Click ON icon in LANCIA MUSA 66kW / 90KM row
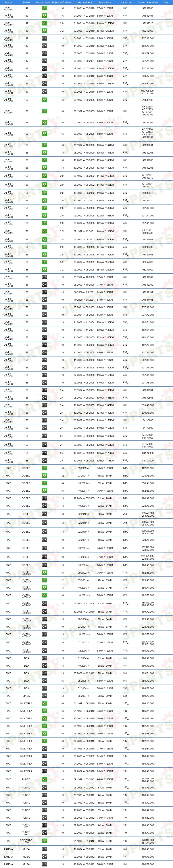The height and width of the screenshot is (868, 173). (x=44, y=856)
